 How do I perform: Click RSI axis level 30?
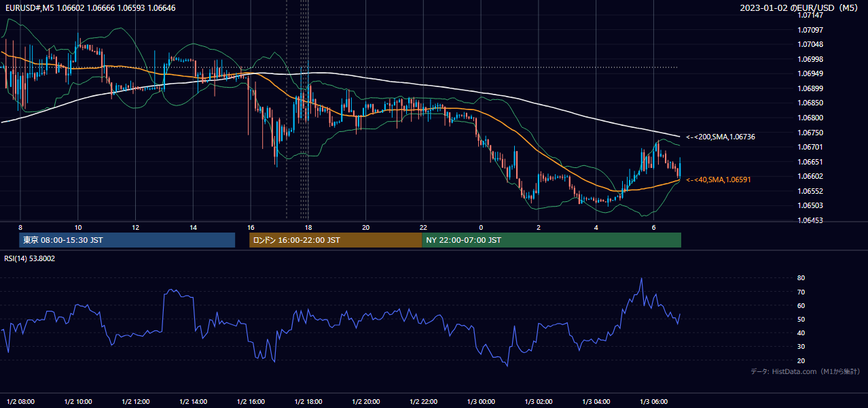tap(801, 347)
